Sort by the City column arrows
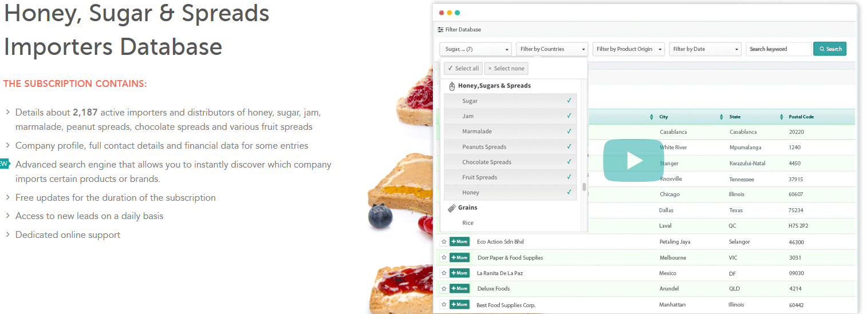 (721, 117)
